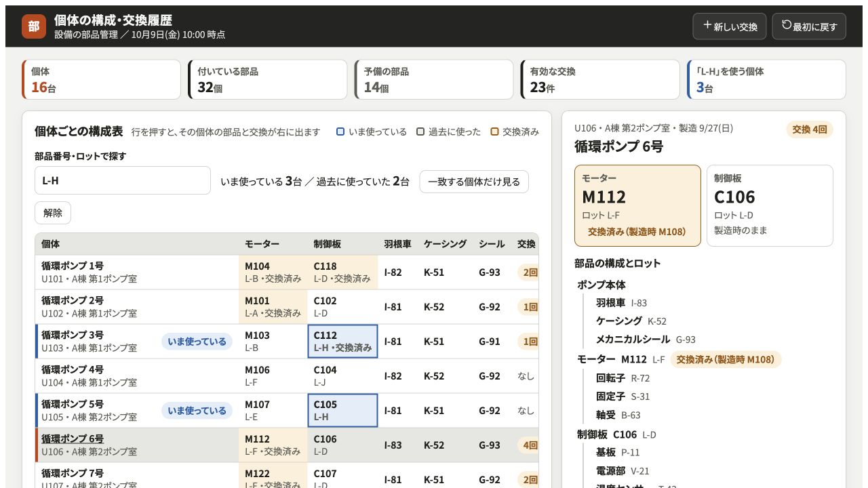The width and height of the screenshot is (868, 488).
Task: Focus the 部品番号・ロット search field
Action: 123,180
